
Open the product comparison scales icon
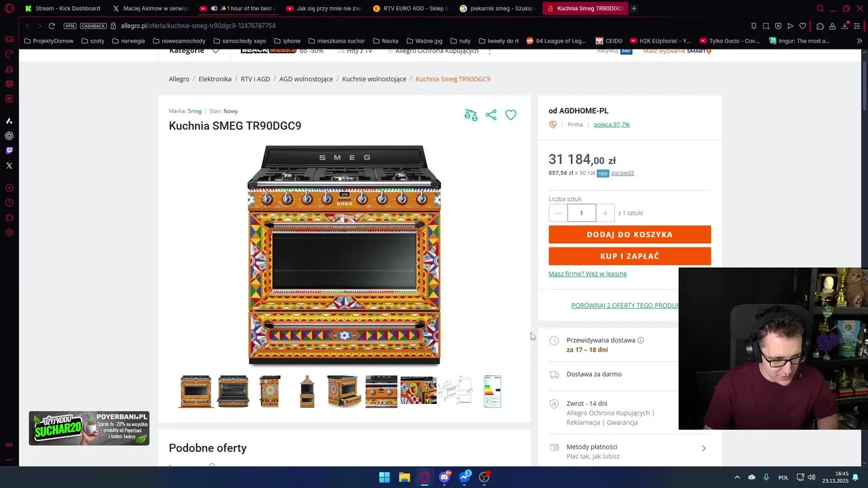471,115
